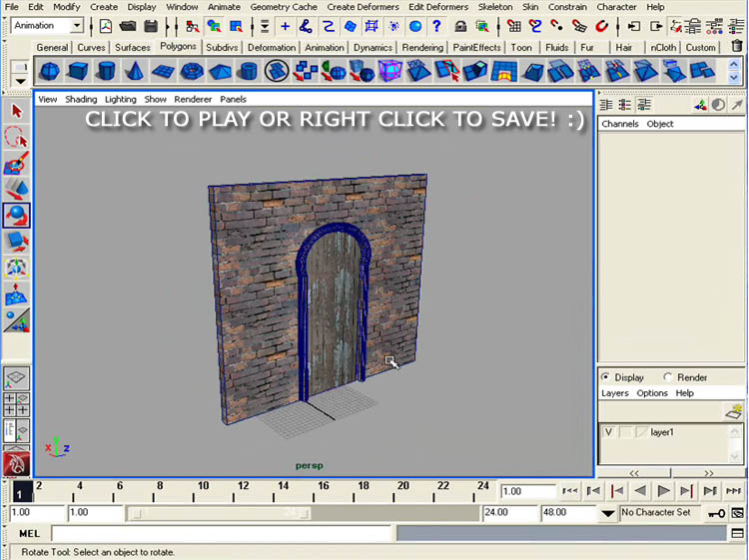Create a polygon cone from shelf

[134, 71]
